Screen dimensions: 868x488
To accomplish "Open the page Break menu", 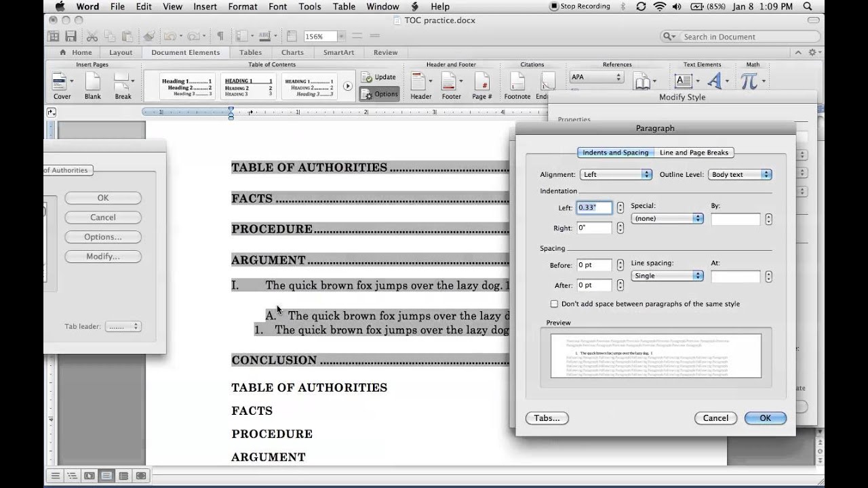I will click(123, 86).
